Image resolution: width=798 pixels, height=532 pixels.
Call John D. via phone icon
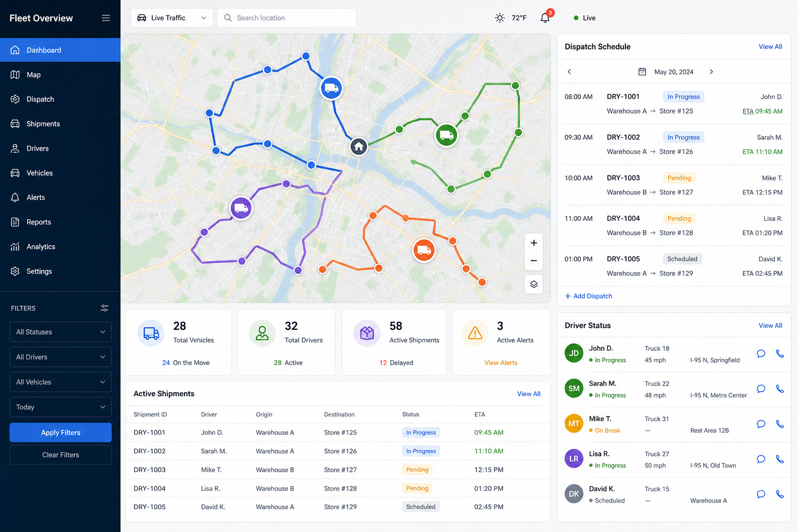click(x=780, y=354)
